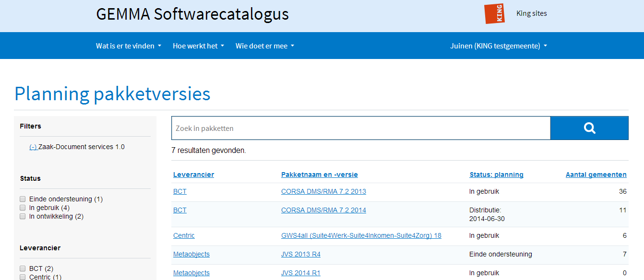
Task: Open the Wie doet er mee dropdown
Action: click(265, 46)
